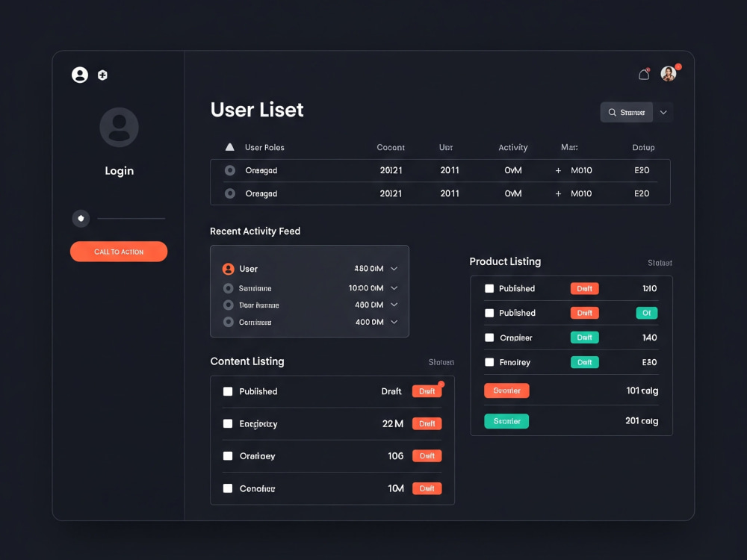Image resolution: width=747 pixels, height=560 pixels.
Task: Click the sidebar slider track line
Action: pos(131,219)
